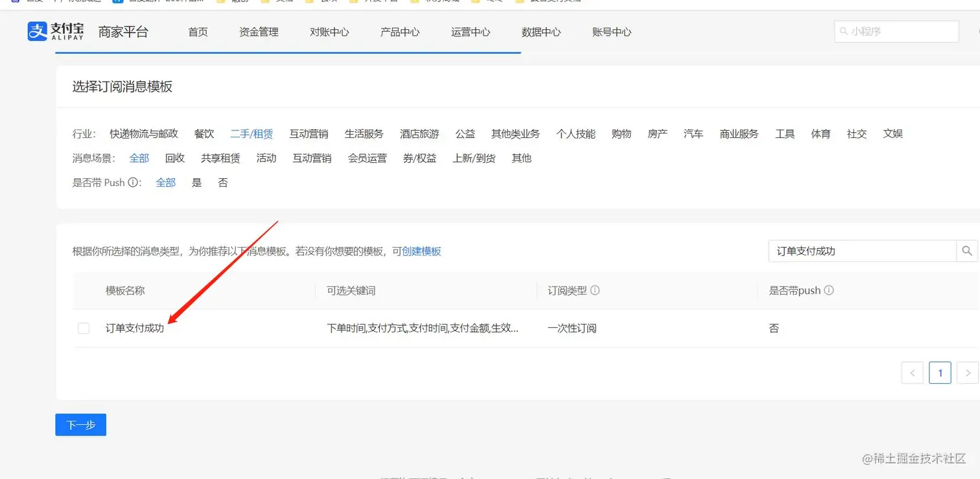The height and width of the screenshot is (479, 980).
Task: Click the 模板名称 column header
Action: [x=125, y=290]
